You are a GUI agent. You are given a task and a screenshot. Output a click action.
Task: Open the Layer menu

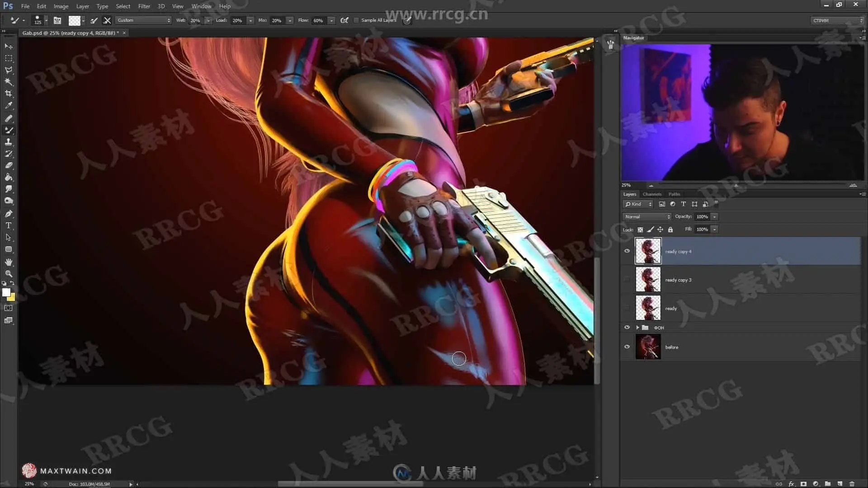point(82,6)
